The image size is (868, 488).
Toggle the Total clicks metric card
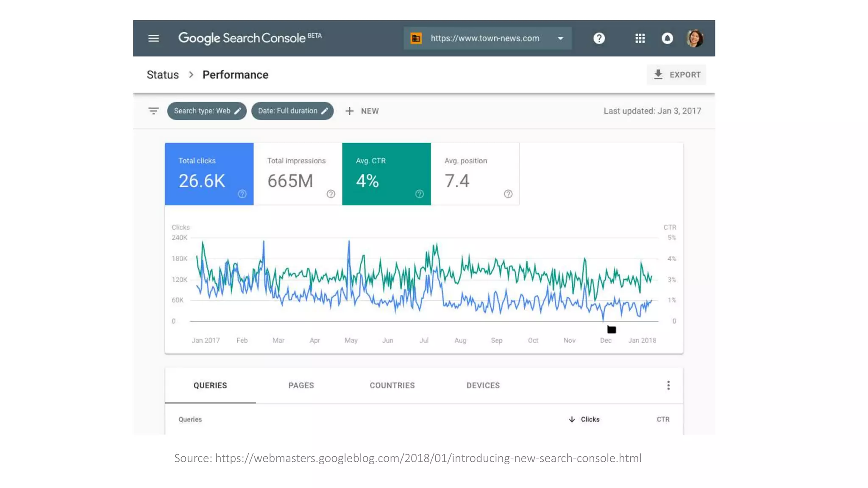point(209,174)
